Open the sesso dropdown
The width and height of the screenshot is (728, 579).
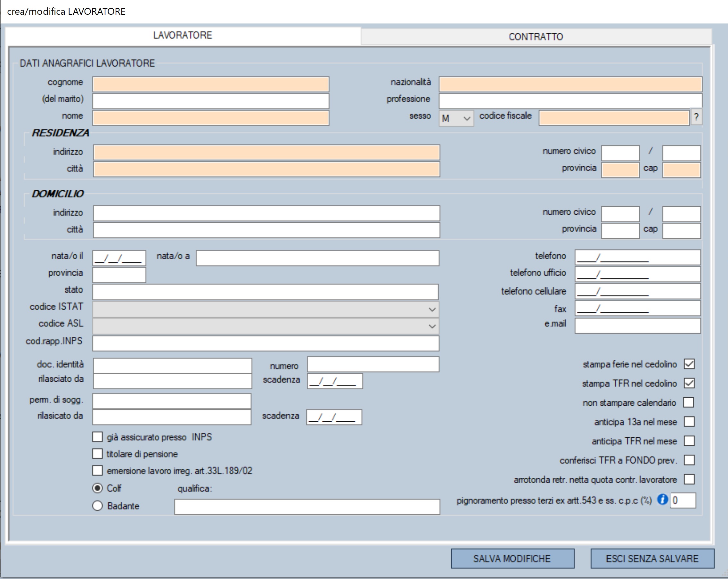[456, 118]
